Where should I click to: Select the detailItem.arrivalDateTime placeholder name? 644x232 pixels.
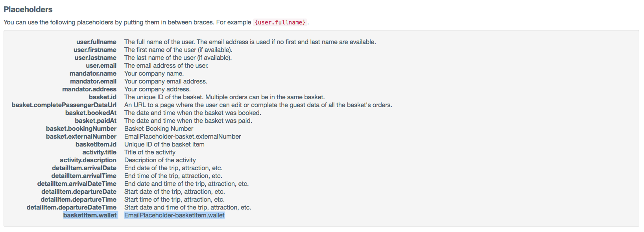pyautogui.click(x=77, y=184)
